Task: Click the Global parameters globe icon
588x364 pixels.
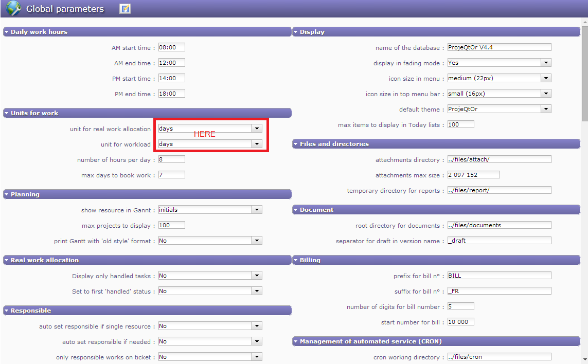Action: click(x=13, y=9)
